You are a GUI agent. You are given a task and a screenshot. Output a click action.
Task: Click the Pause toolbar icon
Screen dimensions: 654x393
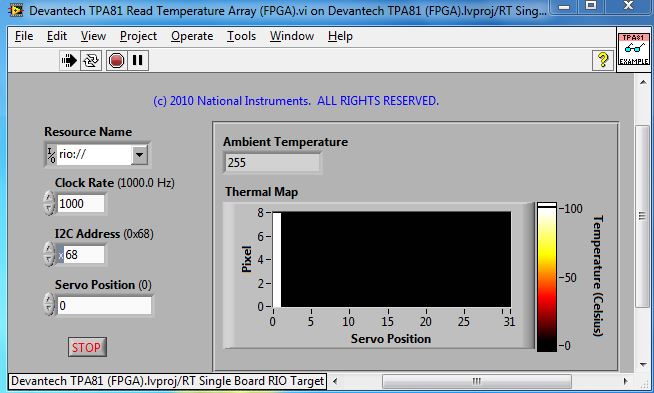(138, 61)
